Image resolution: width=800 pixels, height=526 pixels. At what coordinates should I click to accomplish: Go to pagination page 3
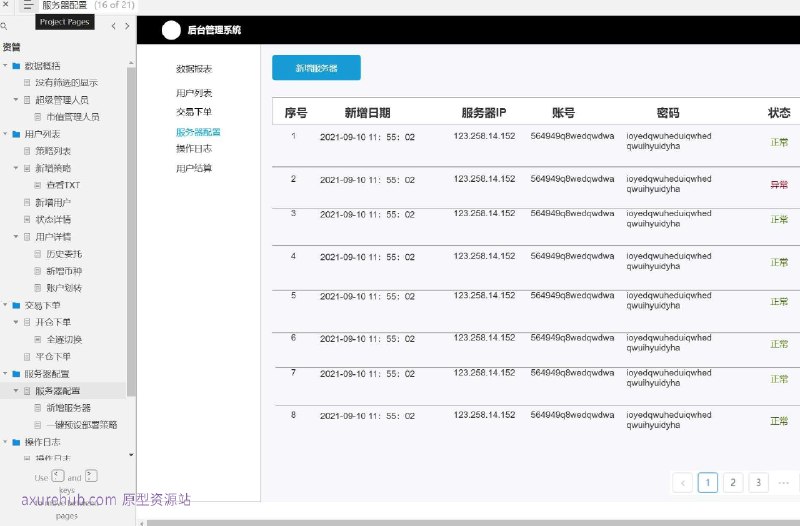(758, 483)
